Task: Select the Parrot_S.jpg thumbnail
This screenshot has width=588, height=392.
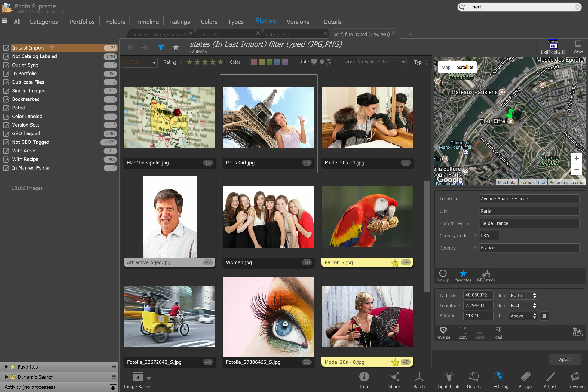Action: pos(367,217)
